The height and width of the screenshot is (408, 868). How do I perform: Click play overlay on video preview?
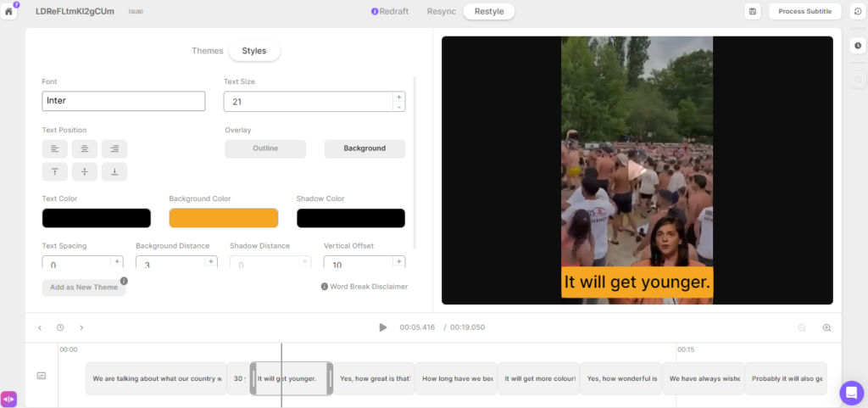pos(637,170)
